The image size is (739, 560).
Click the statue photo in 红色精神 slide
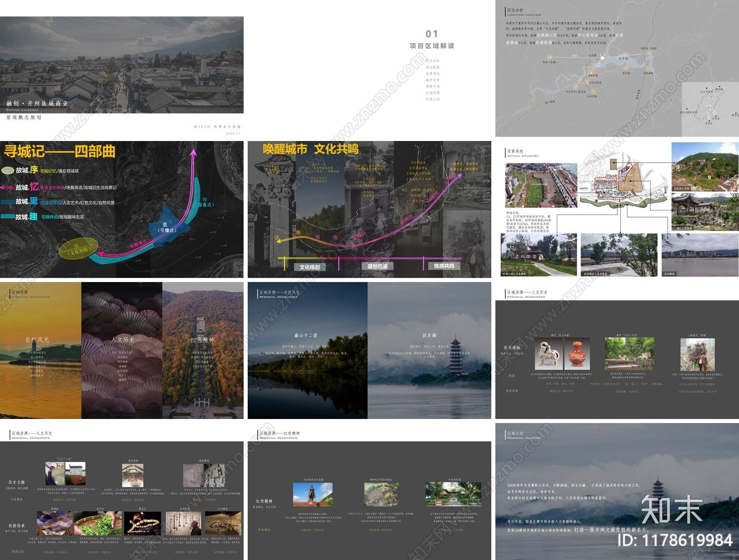(313, 495)
